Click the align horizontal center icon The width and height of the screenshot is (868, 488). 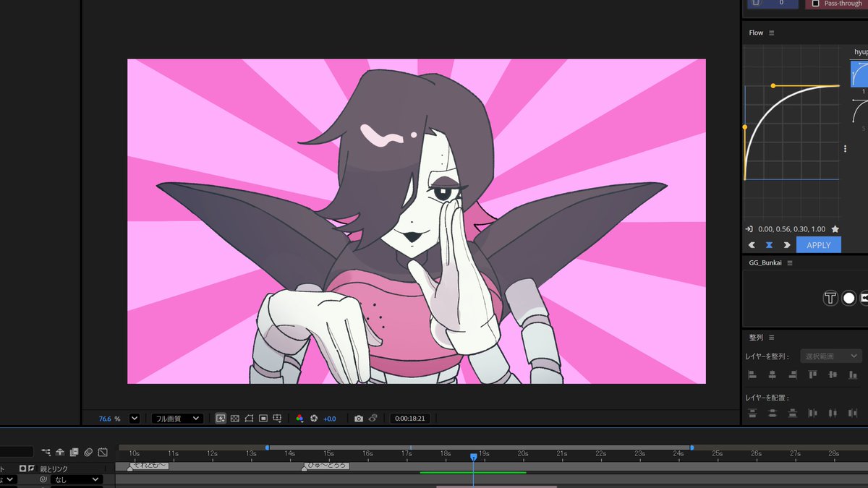click(x=773, y=374)
